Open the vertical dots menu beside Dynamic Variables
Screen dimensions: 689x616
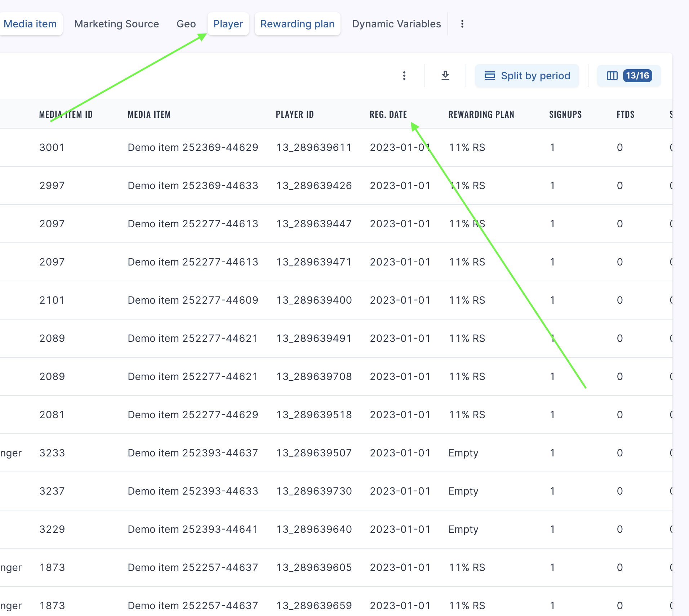(x=462, y=24)
